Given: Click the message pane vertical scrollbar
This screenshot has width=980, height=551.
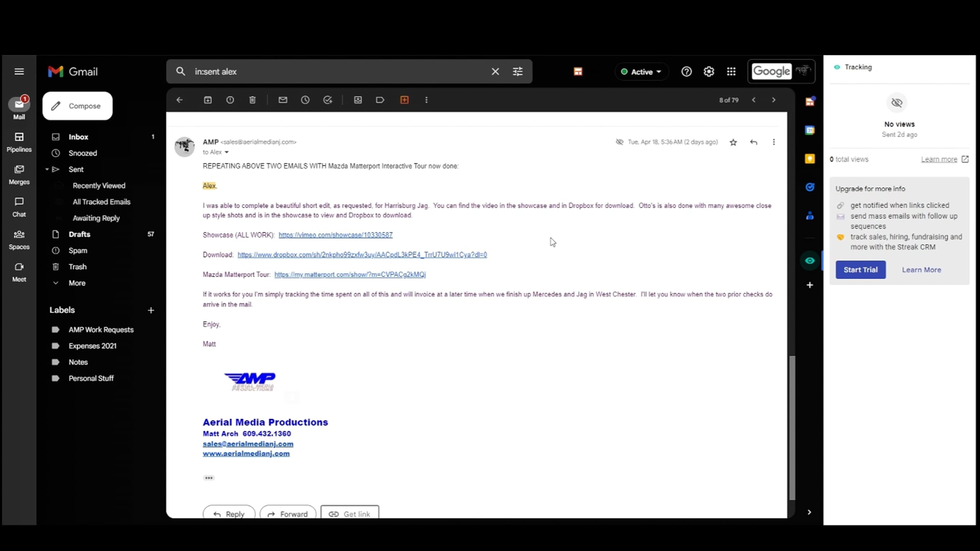Looking at the screenshot, I should pos(792,427).
